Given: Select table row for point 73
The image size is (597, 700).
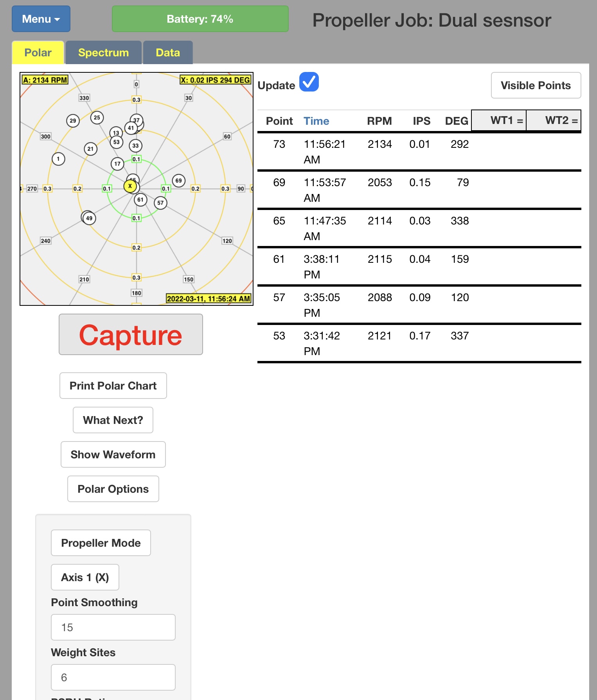Looking at the screenshot, I should [419, 152].
